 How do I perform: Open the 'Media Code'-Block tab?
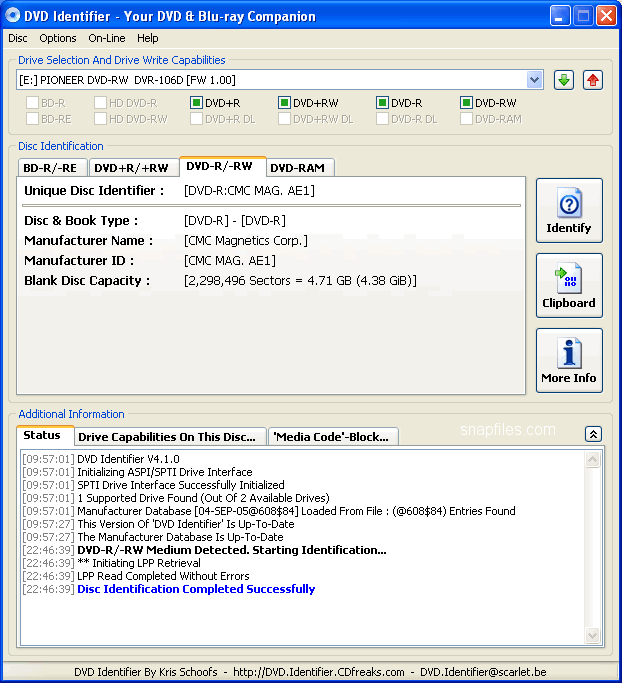coord(333,436)
